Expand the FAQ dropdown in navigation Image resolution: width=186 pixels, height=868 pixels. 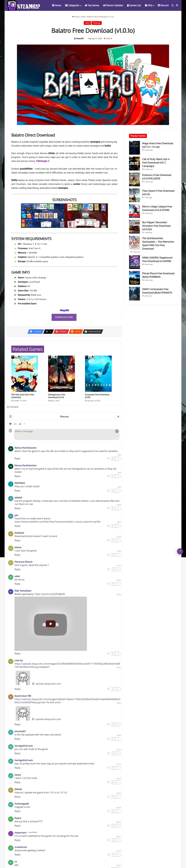[149, 5]
